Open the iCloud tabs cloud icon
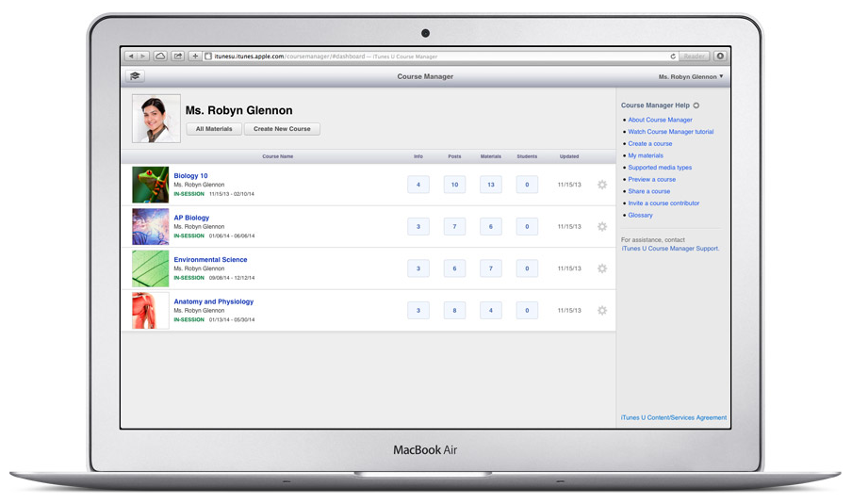This screenshot has height=503, width=868. point(160,57)
